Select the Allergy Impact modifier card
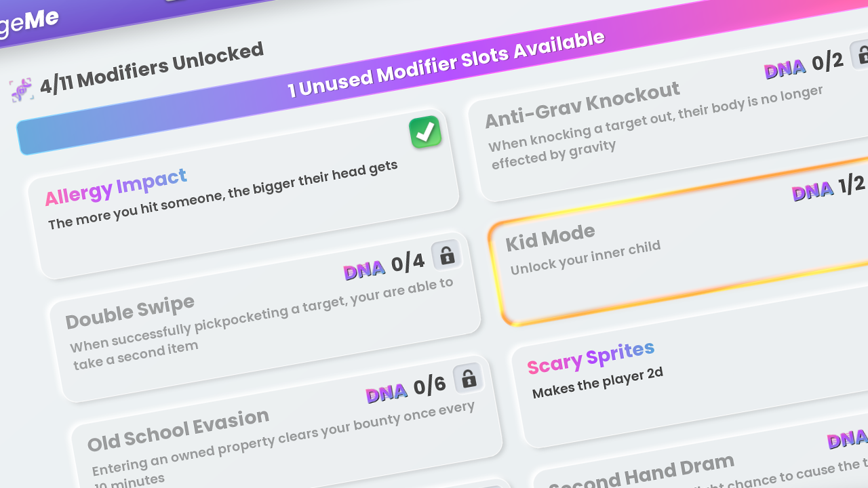The image size is (868, 488). 244,195
